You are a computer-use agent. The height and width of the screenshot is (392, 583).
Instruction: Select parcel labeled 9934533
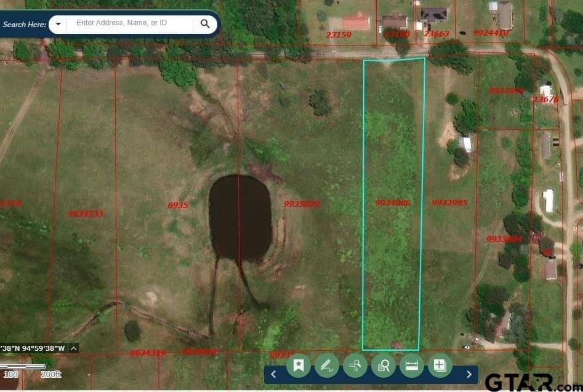[x=86, y=214]
